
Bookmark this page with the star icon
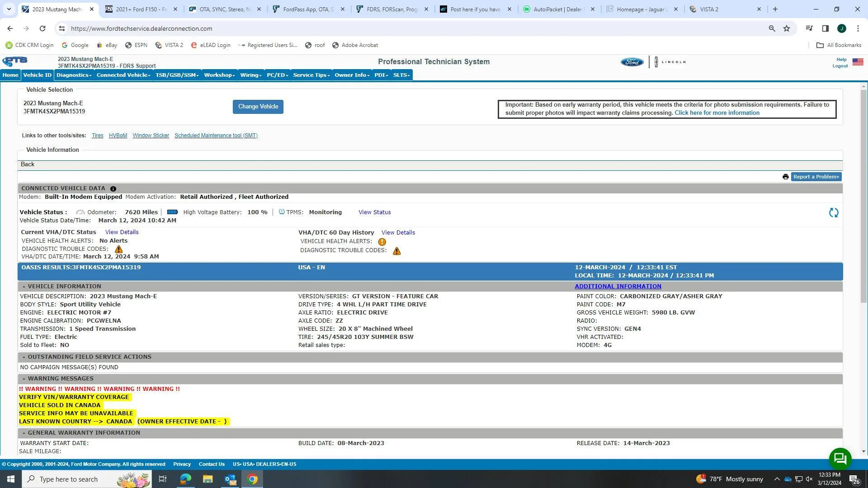[x=787, y=28]
